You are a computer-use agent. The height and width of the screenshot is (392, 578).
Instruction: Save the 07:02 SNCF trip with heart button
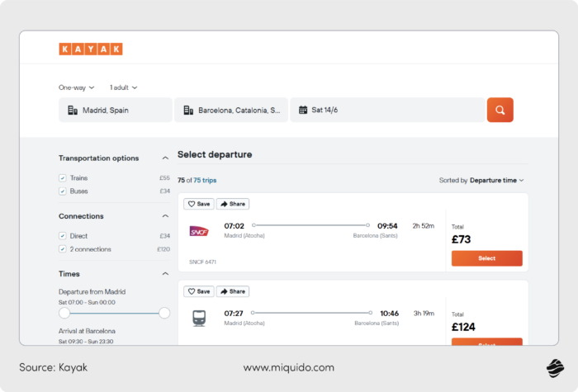(x=199, y=204)
